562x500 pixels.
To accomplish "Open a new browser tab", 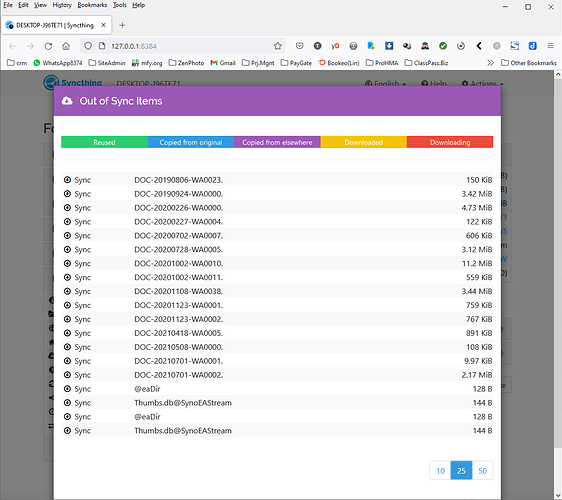I will pos(122,25).
